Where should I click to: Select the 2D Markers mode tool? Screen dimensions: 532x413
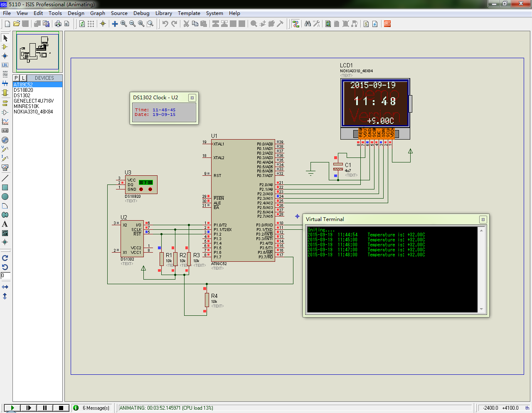click(x=5, y=242)
